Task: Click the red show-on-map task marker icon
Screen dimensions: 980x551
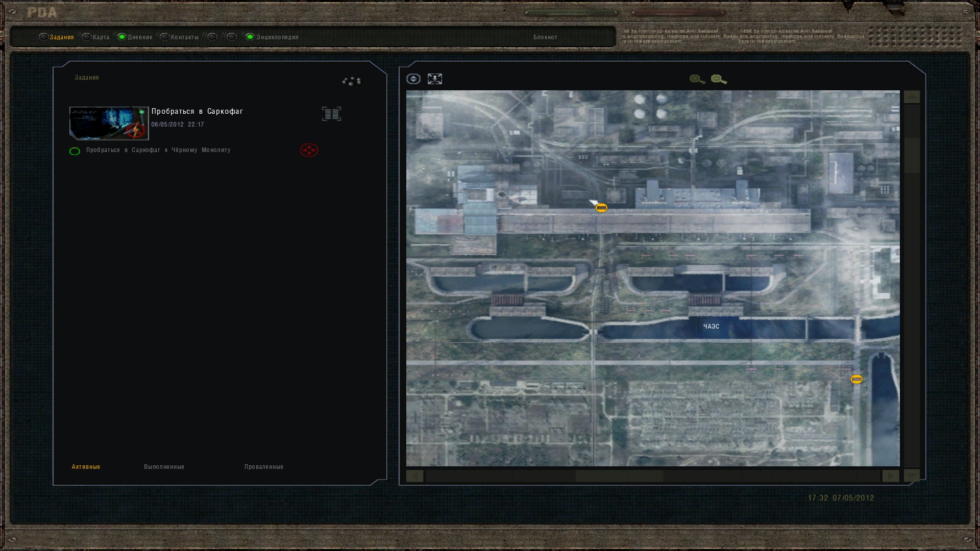Action: (x=309, y=150)
